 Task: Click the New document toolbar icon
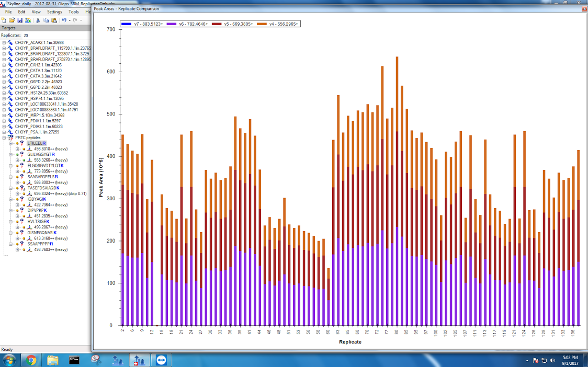(x=4, y=20)
